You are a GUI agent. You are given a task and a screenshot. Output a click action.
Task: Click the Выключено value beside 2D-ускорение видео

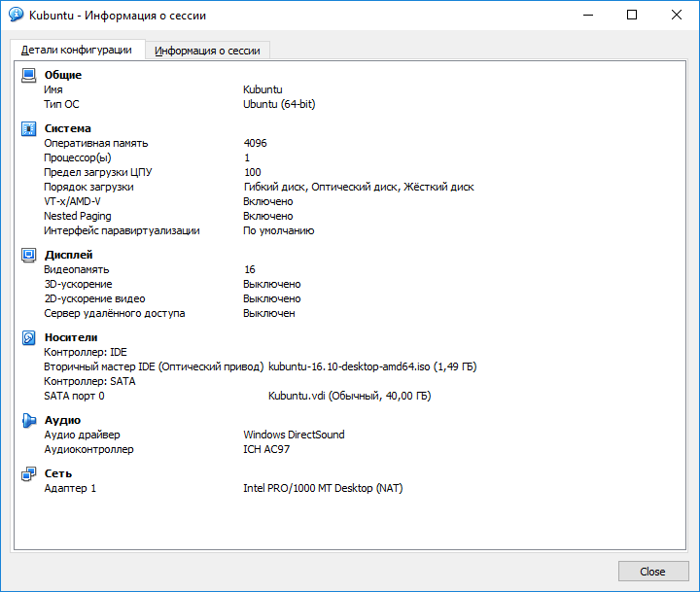tap(272, 298)
